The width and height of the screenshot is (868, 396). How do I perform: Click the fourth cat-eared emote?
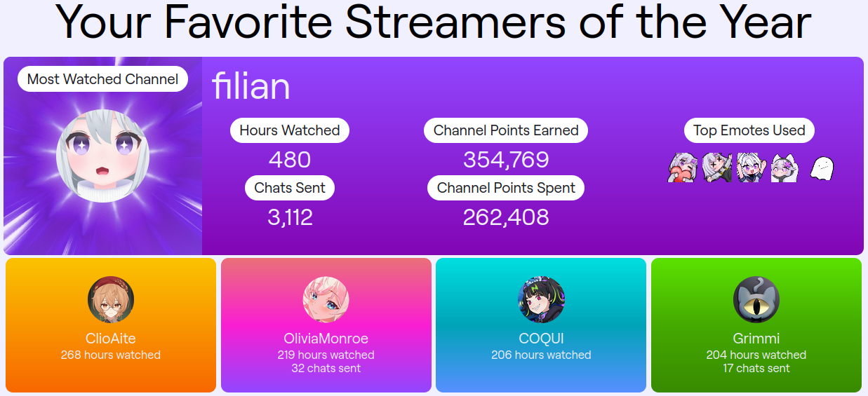[x=784, y=168]
